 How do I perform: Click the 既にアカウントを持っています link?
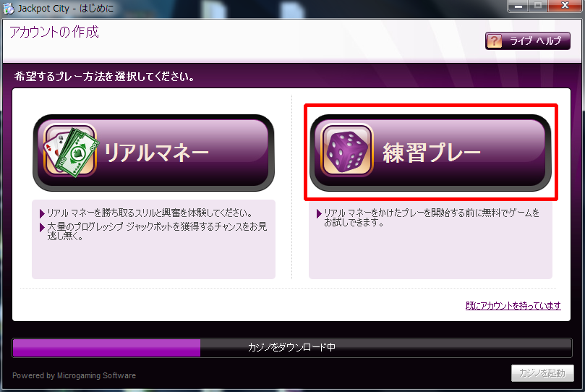(513, 306)
